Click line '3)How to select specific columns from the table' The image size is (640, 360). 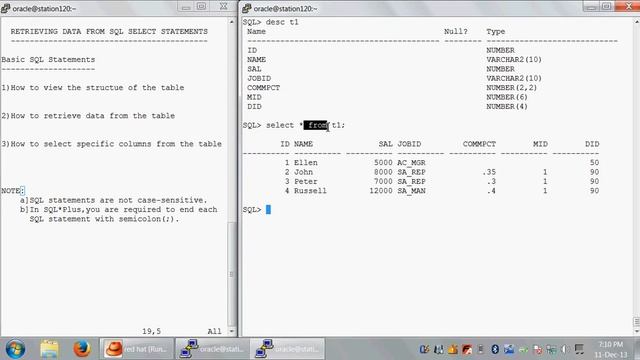tap(111, 144)
